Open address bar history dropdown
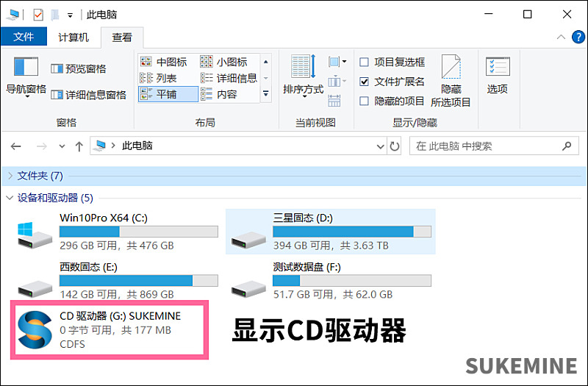Image resolution: width=588 pixels, height=386 pixels. click(x=380, y=146)
